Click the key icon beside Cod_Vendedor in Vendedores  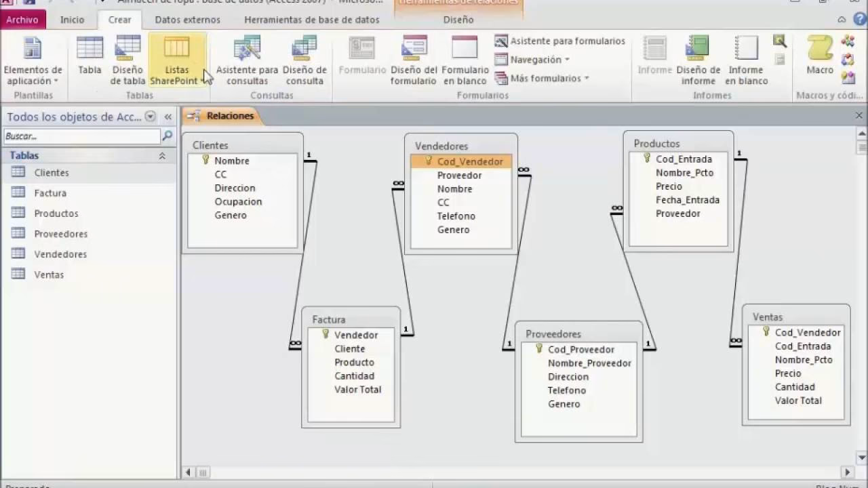[x=429, y=161]
